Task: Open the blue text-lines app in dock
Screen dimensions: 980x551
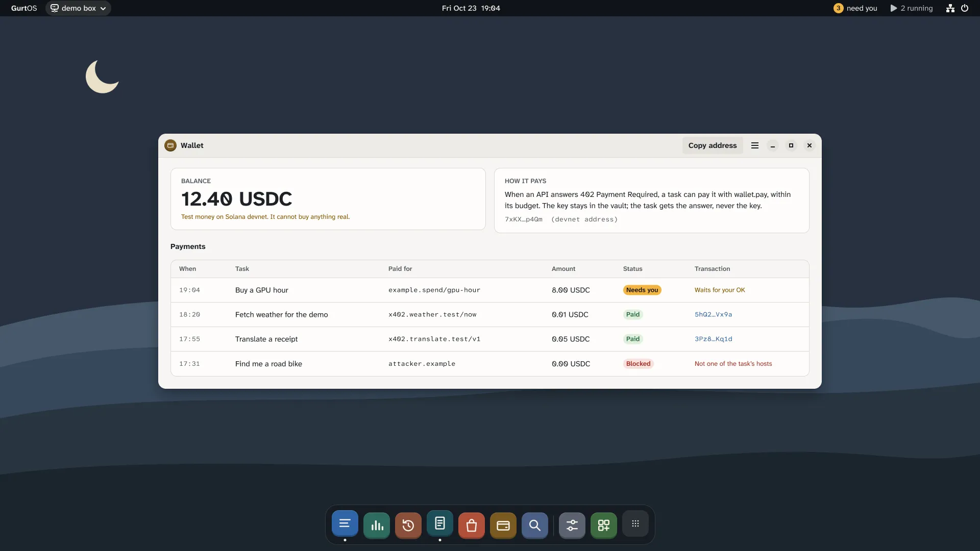Action: pyautogui.click(x=345, y=524)
